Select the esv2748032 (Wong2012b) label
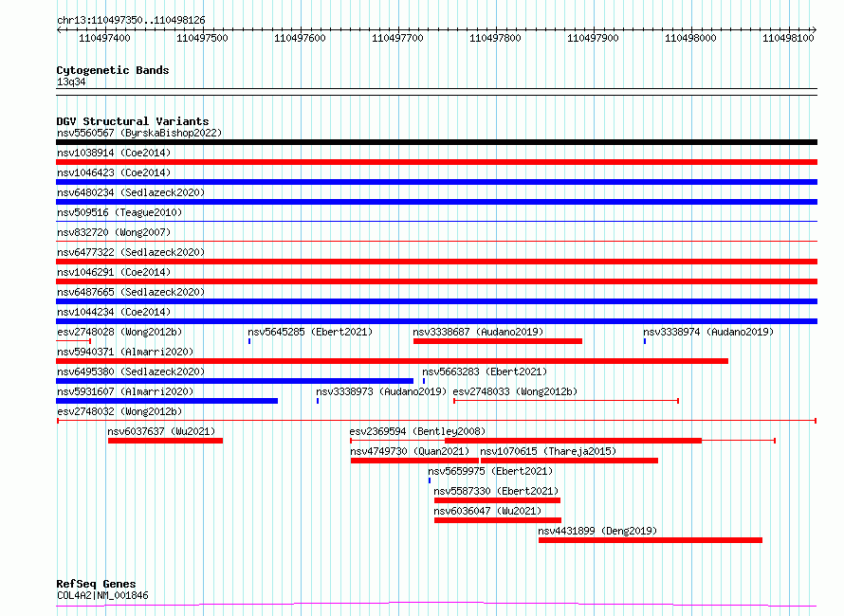Viewport: 844px width, 616px height. click(x=119, y=411)
